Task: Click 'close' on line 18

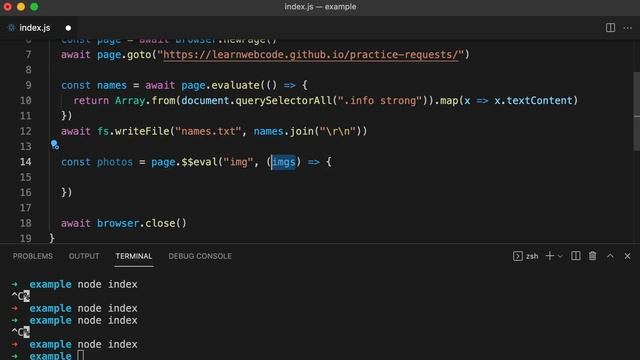Action: coord(160,223)
